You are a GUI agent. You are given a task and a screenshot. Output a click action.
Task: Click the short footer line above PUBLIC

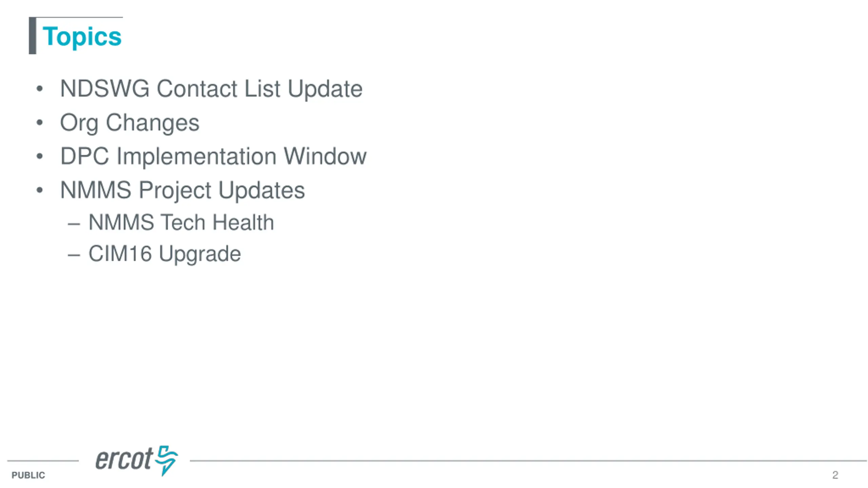click(x=43, y=461)
